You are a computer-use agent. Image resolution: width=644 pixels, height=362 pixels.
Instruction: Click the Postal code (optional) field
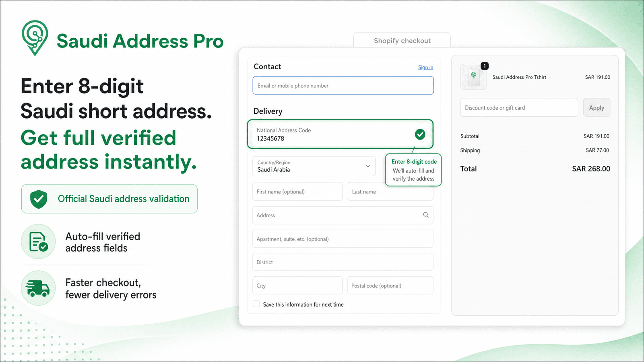click(x=390, y=286)
